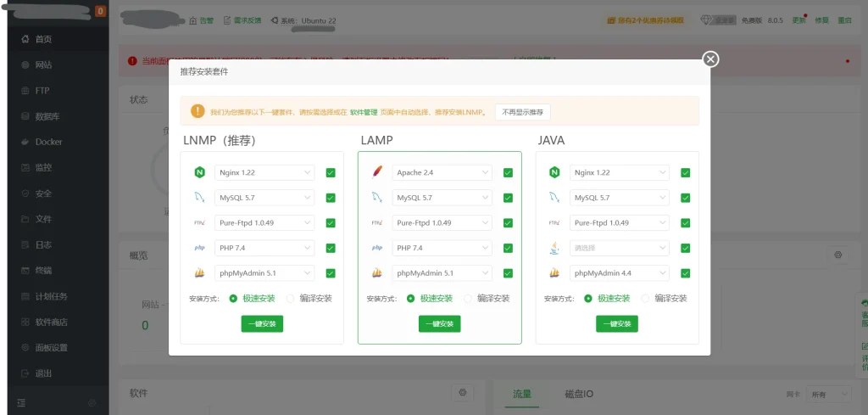Uncheck Nginx 1.22 checkbox in LNMP

pyautogui.click(x=331, y=172)
